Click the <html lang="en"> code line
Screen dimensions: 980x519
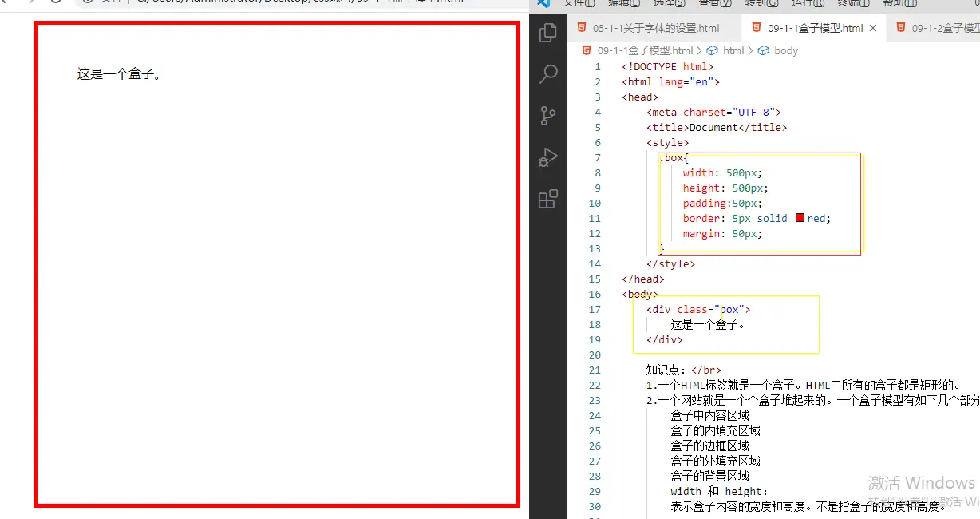[671, 82]
